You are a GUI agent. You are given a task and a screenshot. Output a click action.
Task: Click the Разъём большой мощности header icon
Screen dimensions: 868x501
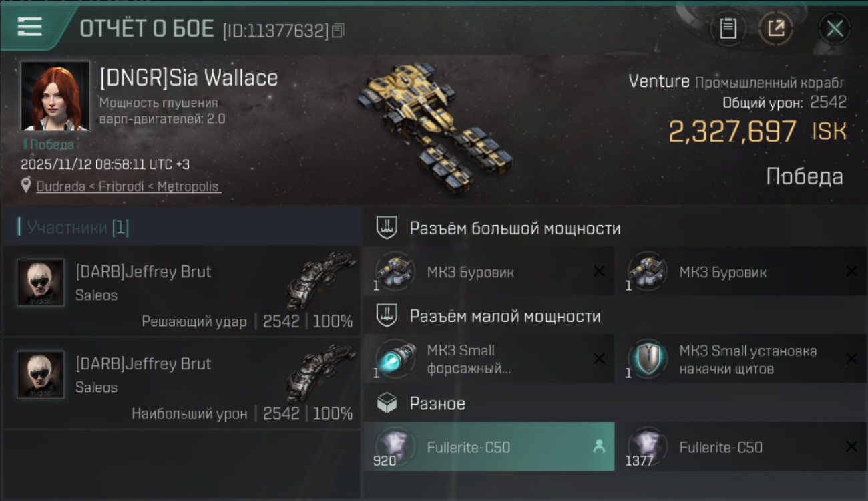click(x=387, y=228)
